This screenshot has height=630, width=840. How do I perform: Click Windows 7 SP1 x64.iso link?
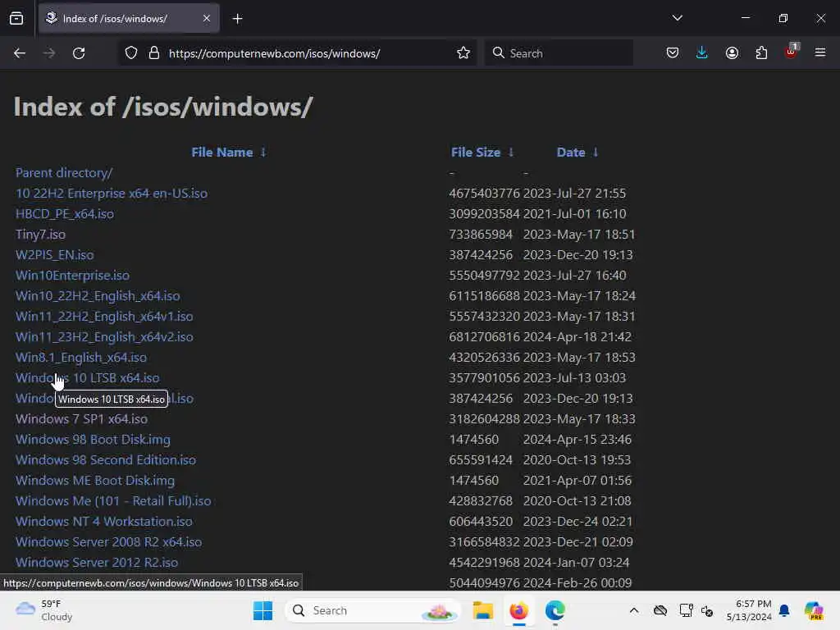[81, 419]
